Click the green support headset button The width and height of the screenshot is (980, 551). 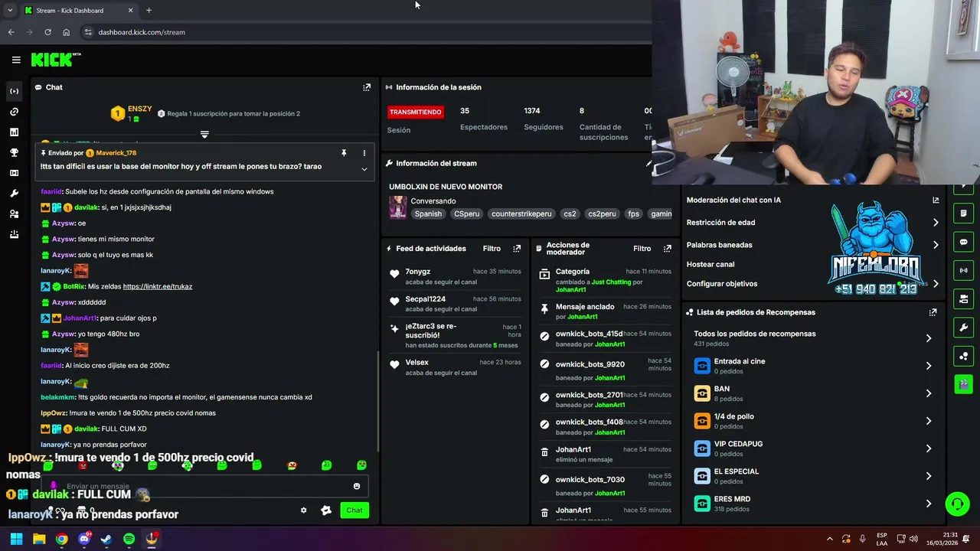pyautogui.click(x=957, y=504)
